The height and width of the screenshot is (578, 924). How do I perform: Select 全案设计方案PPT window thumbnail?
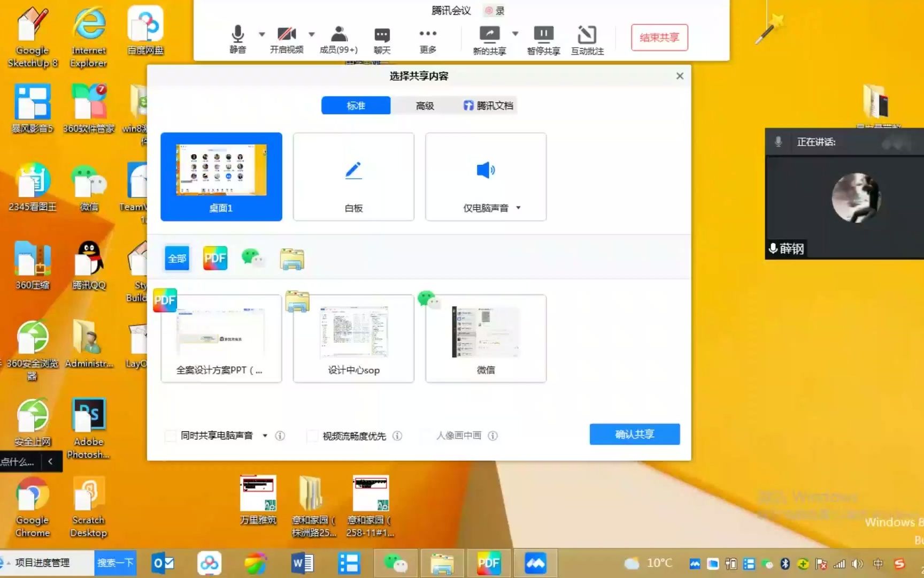[221, 338]
